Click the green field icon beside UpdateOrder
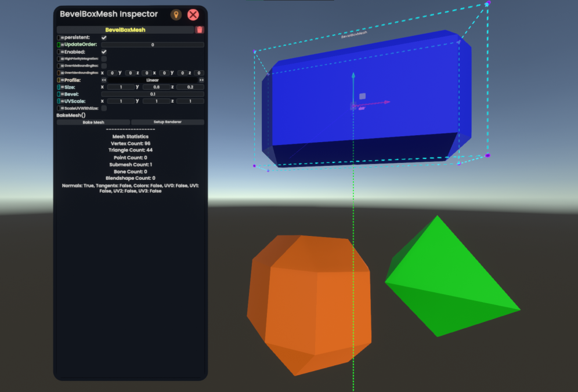 coord(59,45)
